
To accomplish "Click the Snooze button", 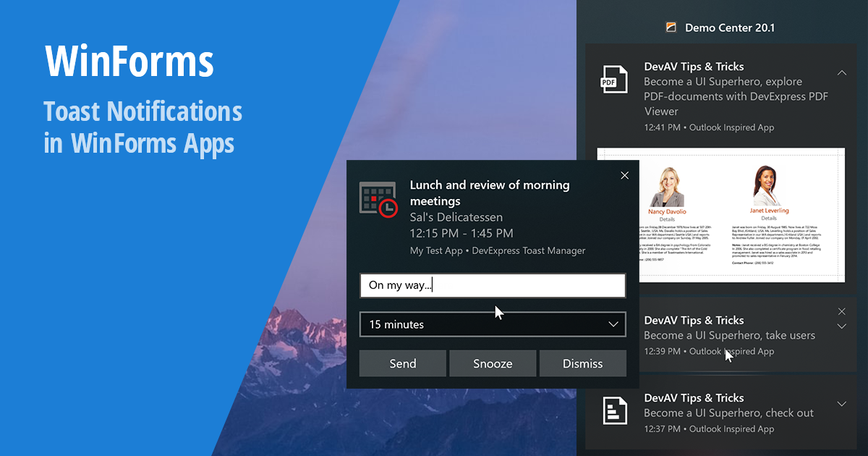I will point(493,363).
